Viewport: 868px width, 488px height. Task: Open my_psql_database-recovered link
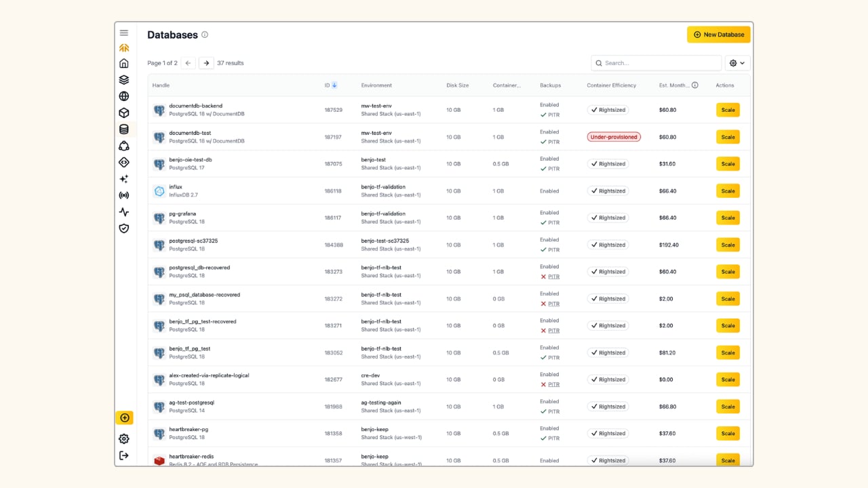pos(204,295)
